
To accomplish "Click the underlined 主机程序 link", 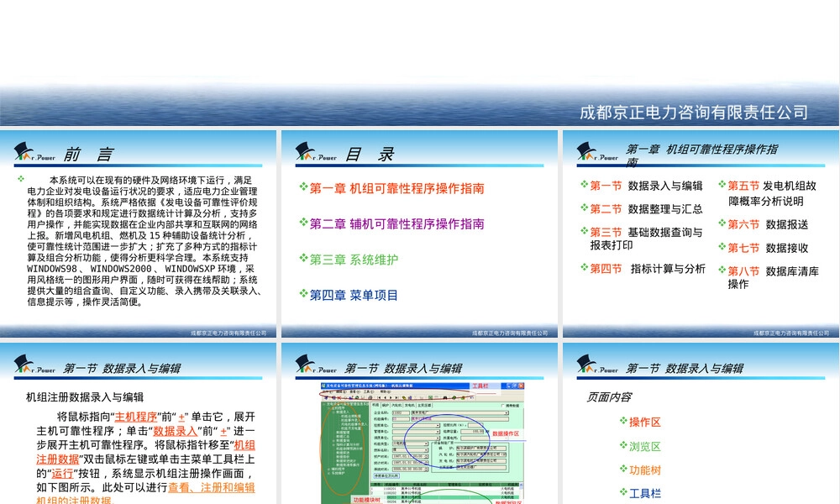I will [136, 417].
